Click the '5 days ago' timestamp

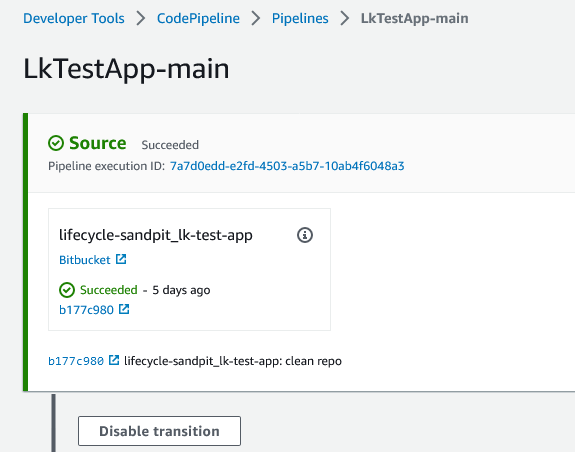coord(181,290)
